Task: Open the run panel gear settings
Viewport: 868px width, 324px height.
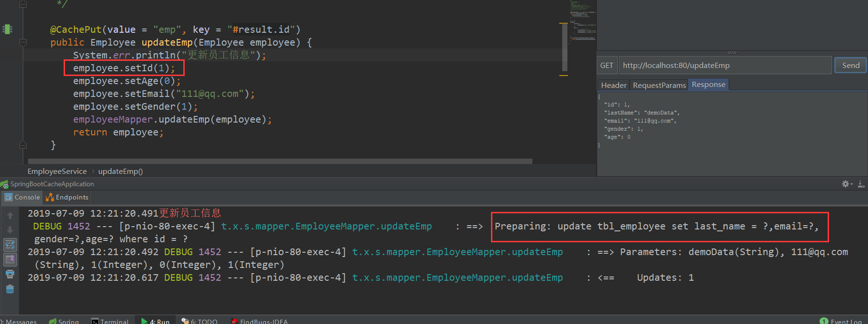Action: [x=847, y=184]
